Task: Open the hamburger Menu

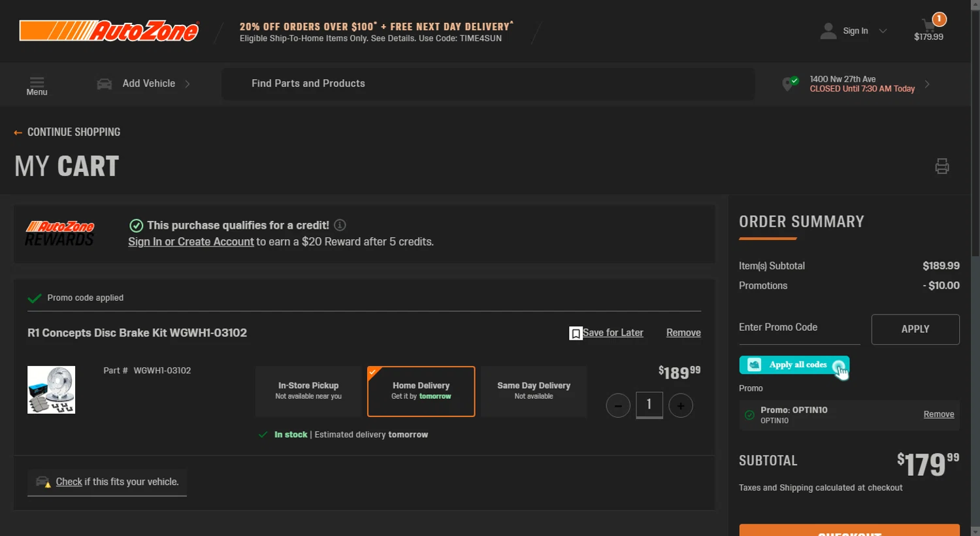Action: 37,86
